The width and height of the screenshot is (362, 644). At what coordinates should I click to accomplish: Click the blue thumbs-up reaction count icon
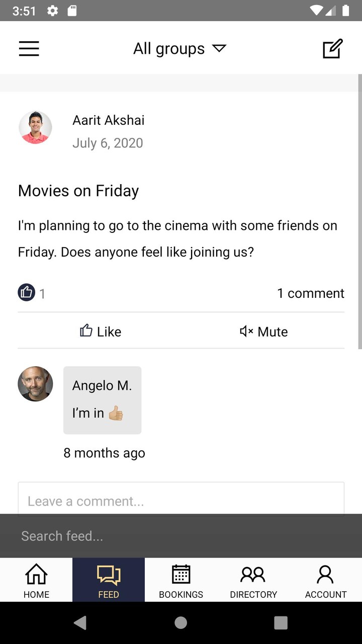click(27, 292)
